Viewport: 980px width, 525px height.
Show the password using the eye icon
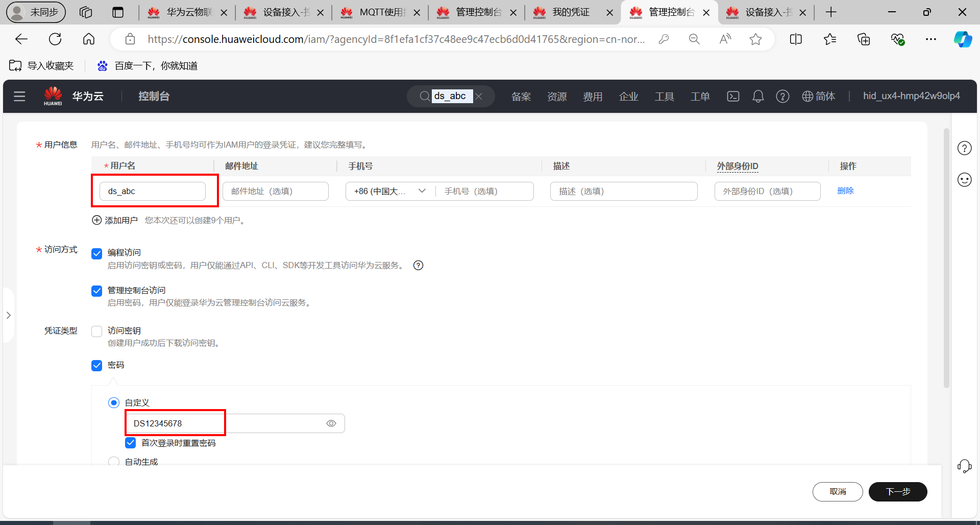coord(331,423)
